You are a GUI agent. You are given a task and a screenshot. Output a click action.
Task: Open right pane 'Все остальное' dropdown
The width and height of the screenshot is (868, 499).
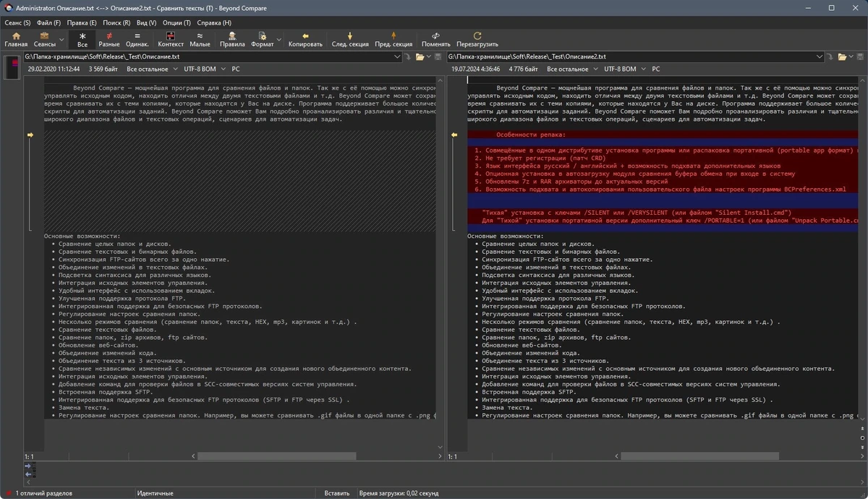point(573,69)
